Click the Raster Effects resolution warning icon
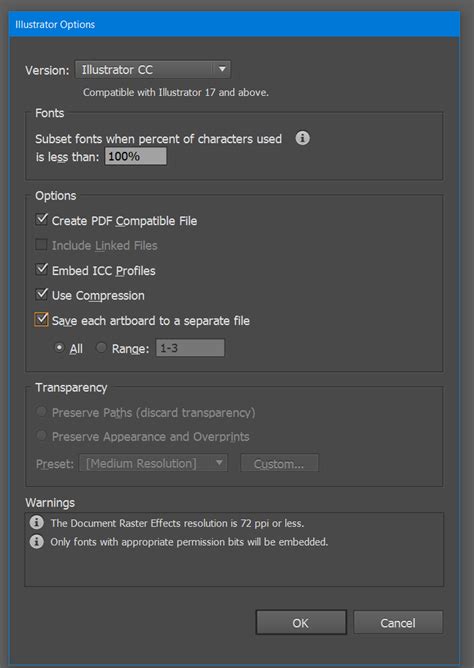 pyautogui.click(x=37, y=522)
